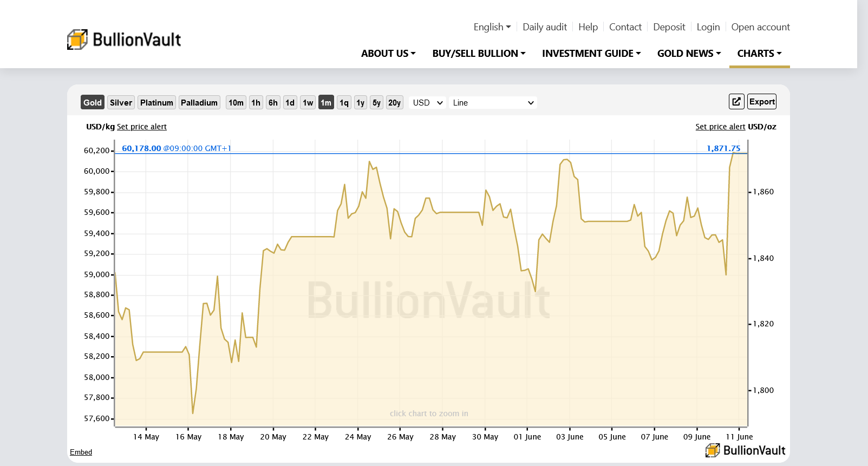Open chart in new window icon

pos(736,102)
